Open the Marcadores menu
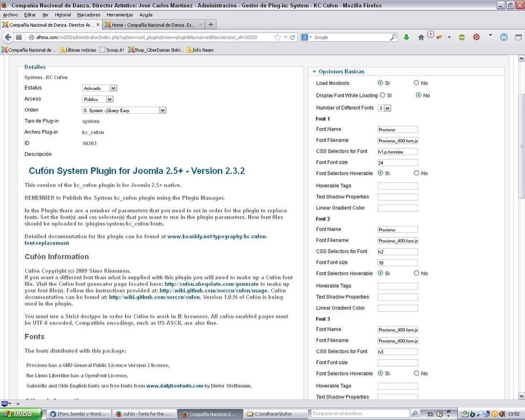Viewport: 525px width, 420px height. [89, 15]
